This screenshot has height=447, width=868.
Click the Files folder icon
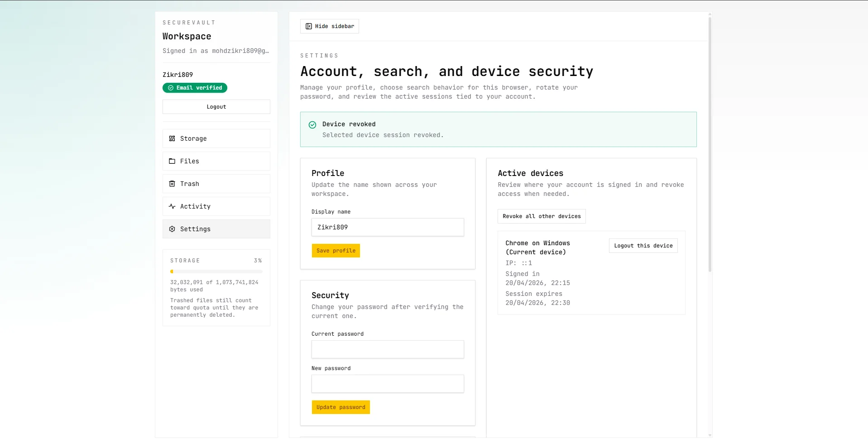[x=172, y=161]
